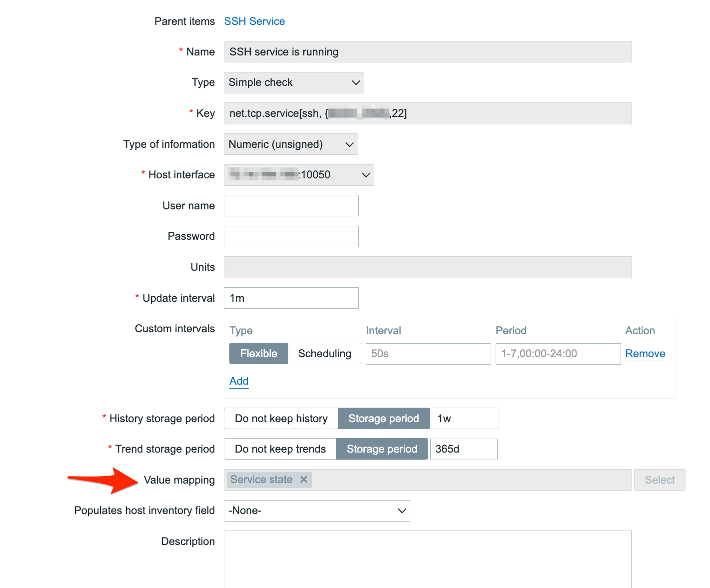710x588 pixels.
Task: Click the history storage period value field
Action: pos(465,419)
